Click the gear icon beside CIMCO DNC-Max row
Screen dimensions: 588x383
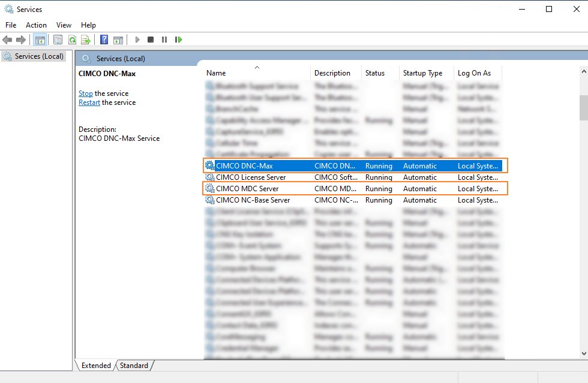click(x=209, y=165)
